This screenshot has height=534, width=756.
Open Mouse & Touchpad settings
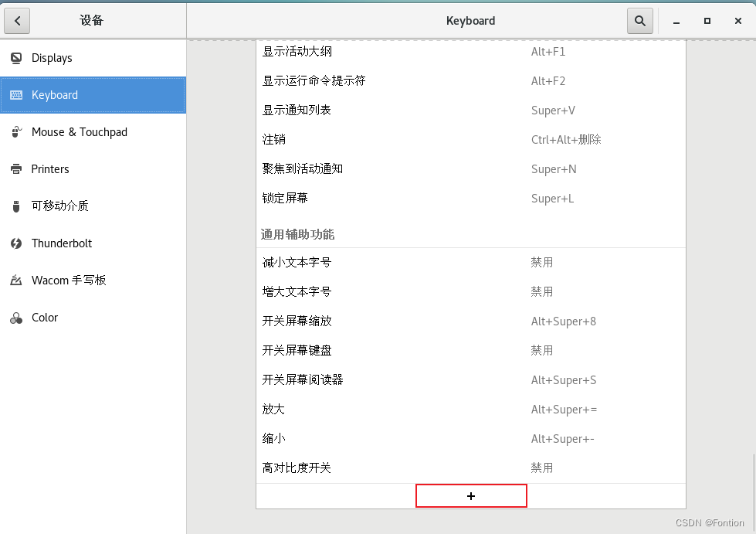(x=93, y=132)
